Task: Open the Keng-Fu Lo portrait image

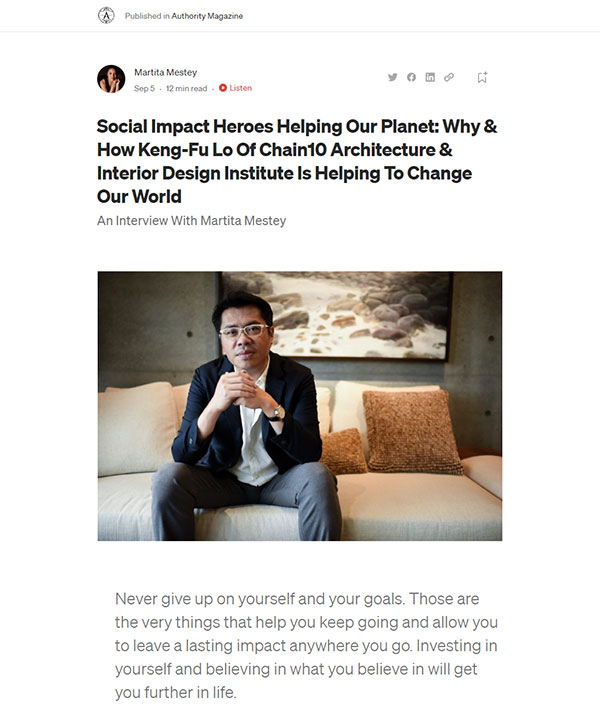Action: click(300, 406)
